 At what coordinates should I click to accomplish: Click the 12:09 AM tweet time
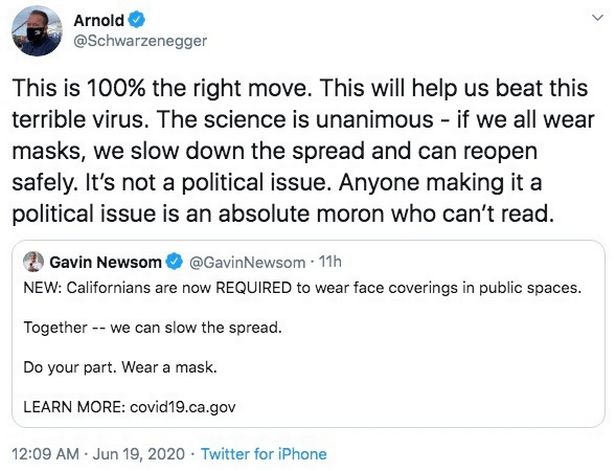point(46,454)
